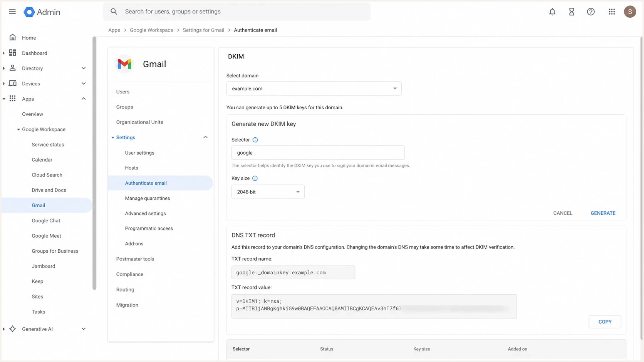Open Service status item

point(48,145)
